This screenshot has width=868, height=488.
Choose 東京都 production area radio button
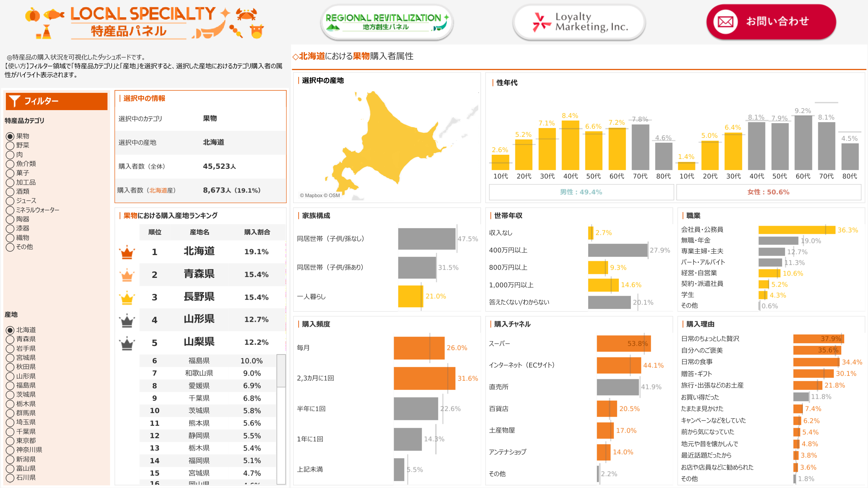pyautogui.click(x=10, y=440)
